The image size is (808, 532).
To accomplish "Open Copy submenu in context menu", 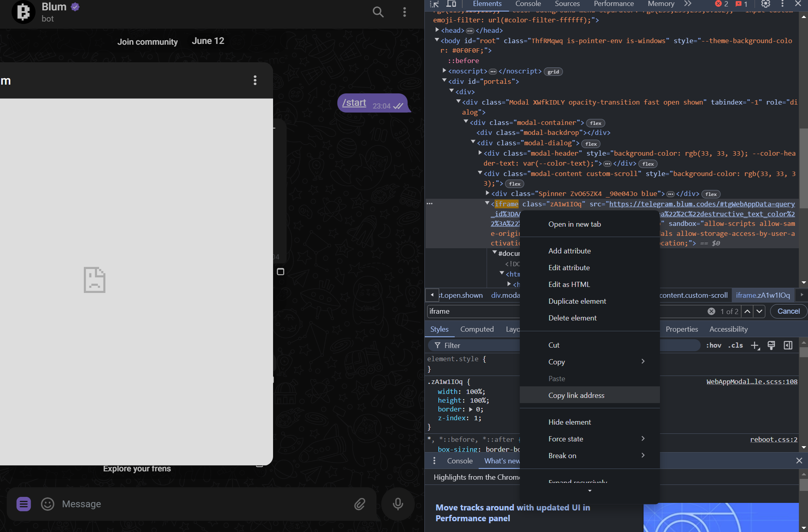I will [x=590, y=362].
